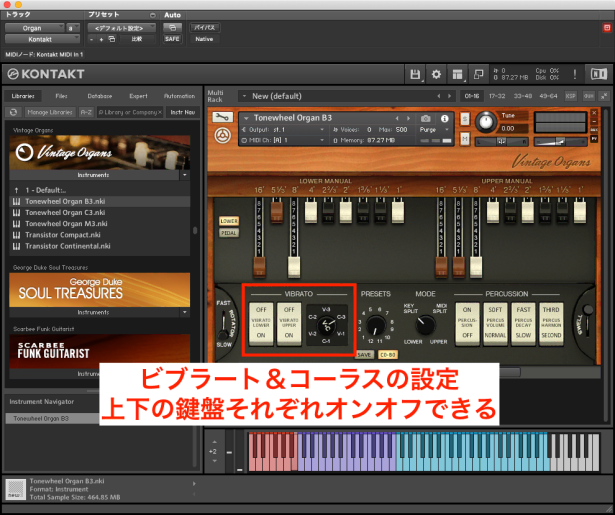615x515 pixels.
Task: Toggle Percussion on/off switch
Action: [467, 323]
